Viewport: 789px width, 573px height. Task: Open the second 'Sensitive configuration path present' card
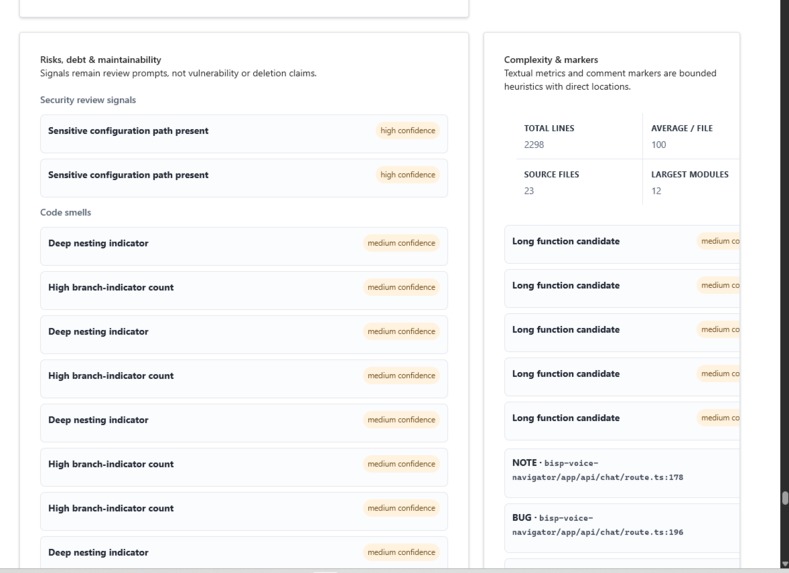click(x=244, y=178)
